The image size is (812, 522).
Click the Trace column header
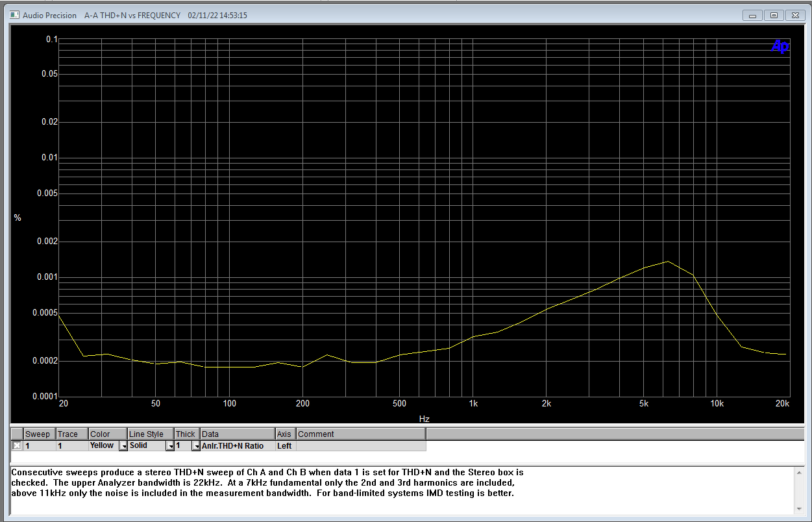(x=72, y=434)
